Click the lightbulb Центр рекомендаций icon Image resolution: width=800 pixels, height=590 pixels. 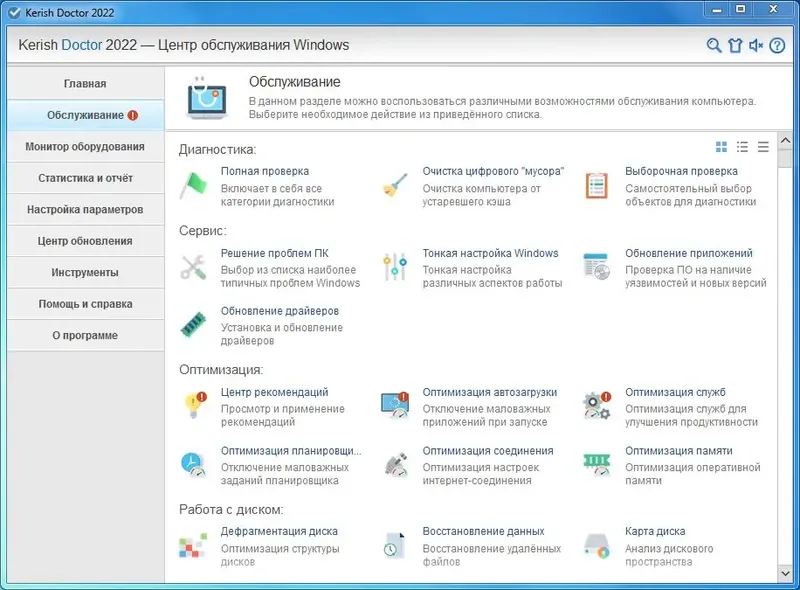tap(195, 405)
